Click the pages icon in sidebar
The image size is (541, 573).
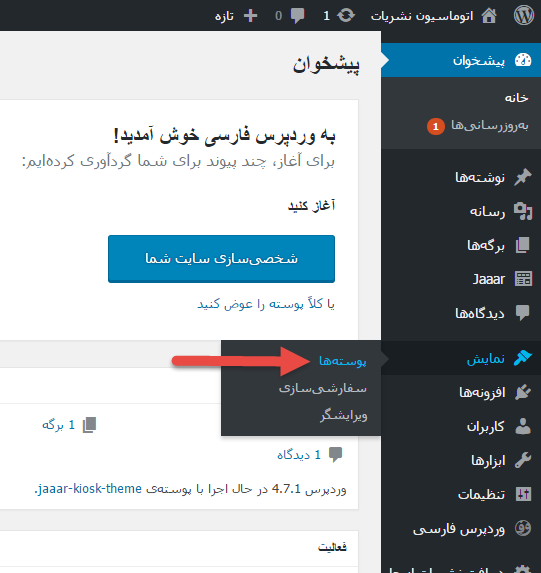523,245
